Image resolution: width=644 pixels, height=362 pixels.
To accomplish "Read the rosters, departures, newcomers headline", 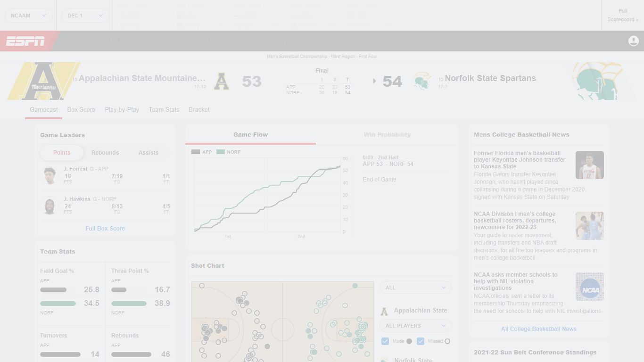I will 515,221.
